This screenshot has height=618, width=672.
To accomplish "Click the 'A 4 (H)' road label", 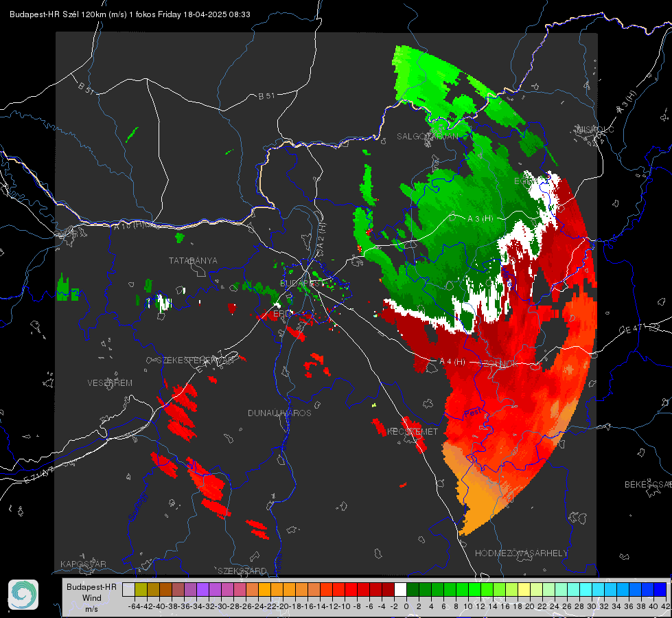I will 452,362.
